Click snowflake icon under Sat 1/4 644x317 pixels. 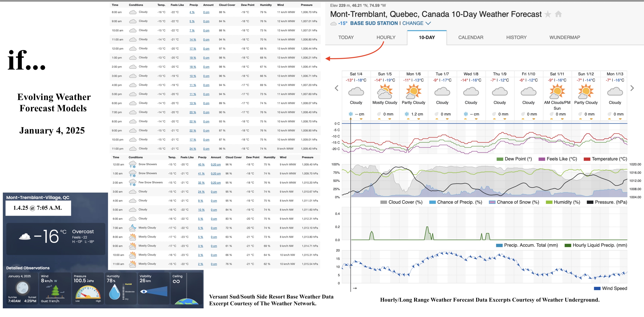(x=351, y=114)
